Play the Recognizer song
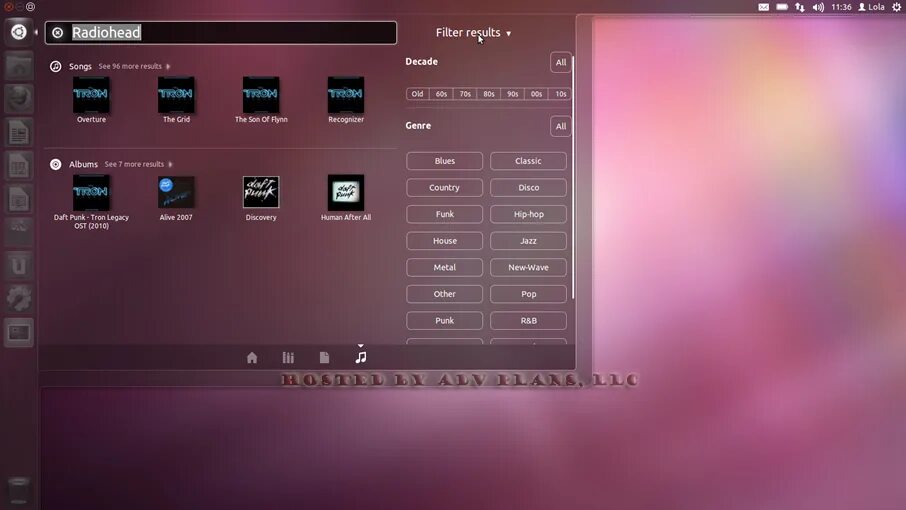 click(346, 100)
